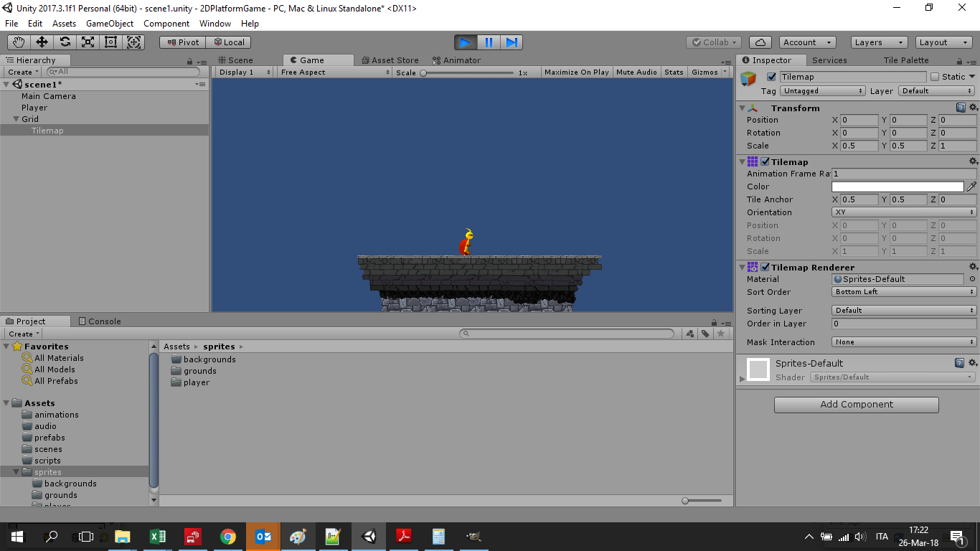Toggle Maximize On Play
980x551 pixels.
tap(576, 72)
